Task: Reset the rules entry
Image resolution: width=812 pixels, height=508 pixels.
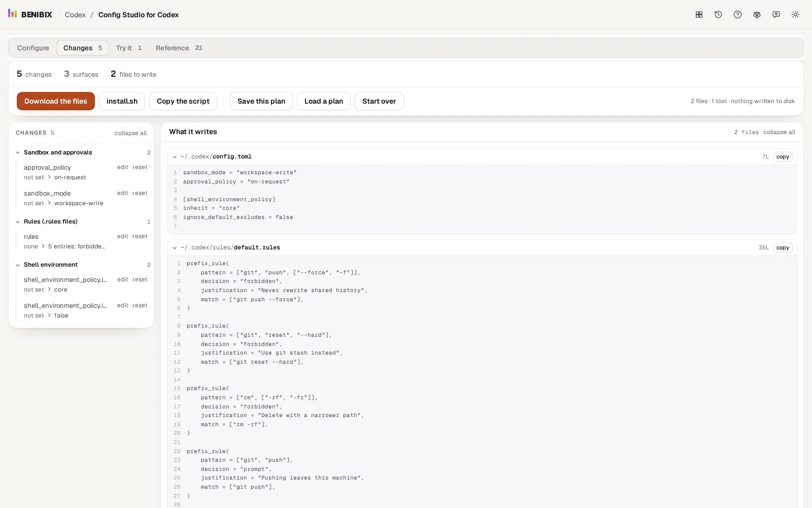Action: (140, 236)
